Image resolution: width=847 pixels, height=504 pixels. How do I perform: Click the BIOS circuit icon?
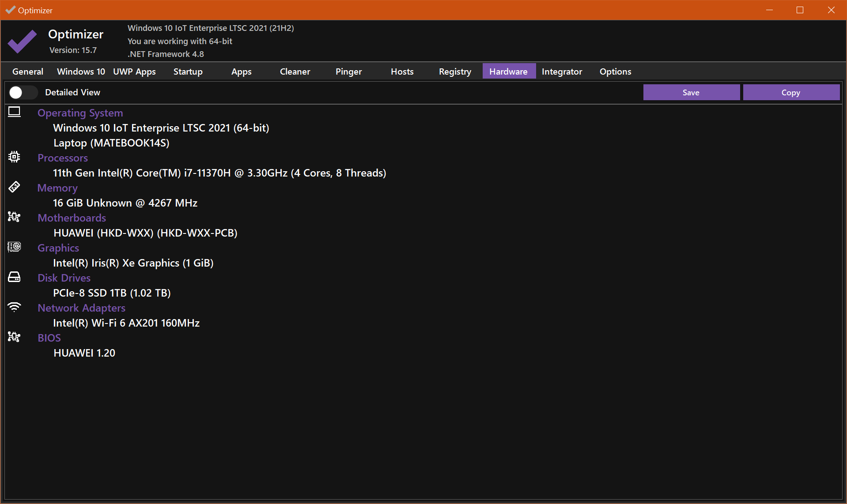pos(14,337)
